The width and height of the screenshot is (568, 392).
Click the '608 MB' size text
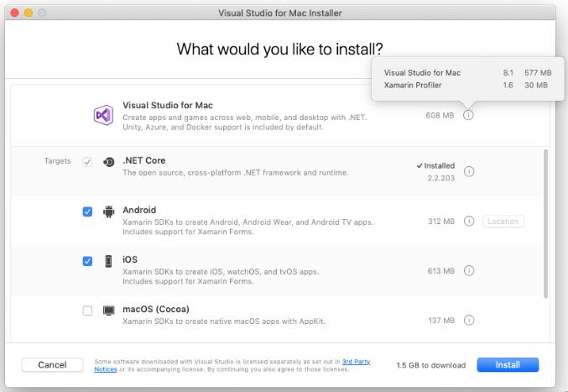pyautogui.click(x=440, y=115)
